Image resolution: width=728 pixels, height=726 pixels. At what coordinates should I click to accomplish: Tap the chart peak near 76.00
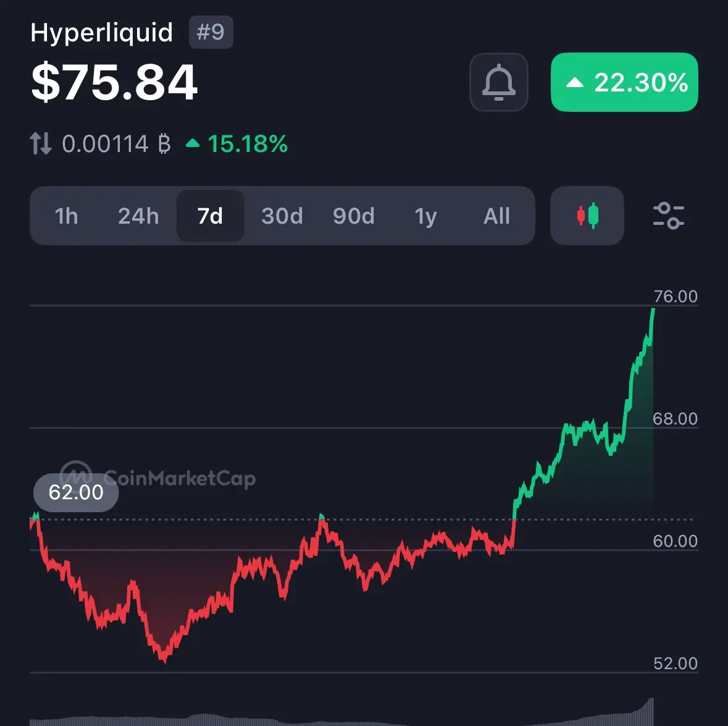[653, 310]
